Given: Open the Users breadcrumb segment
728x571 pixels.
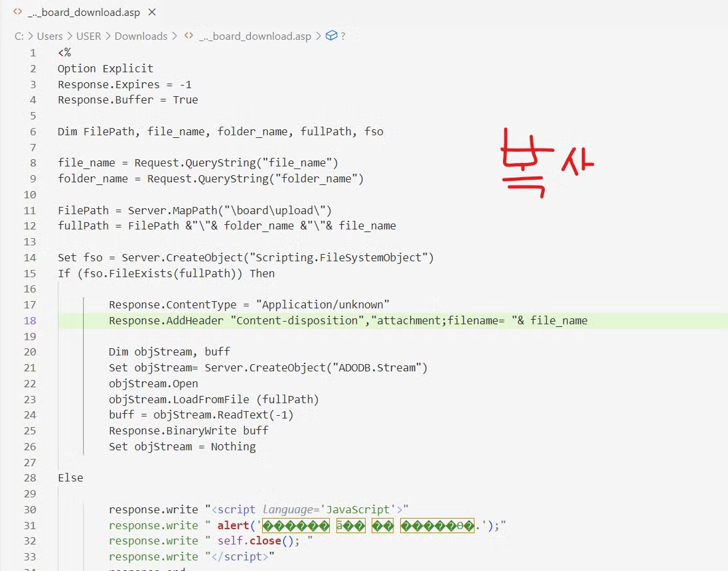Looking at the screenshot, I should coord(50,36).
